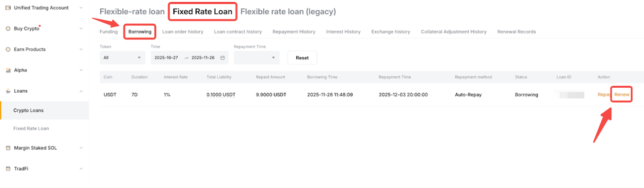This screenshot has width=644, height=188.
Task: Select Crypto Loans in the sidebar
Action: [x=29, y=111]
